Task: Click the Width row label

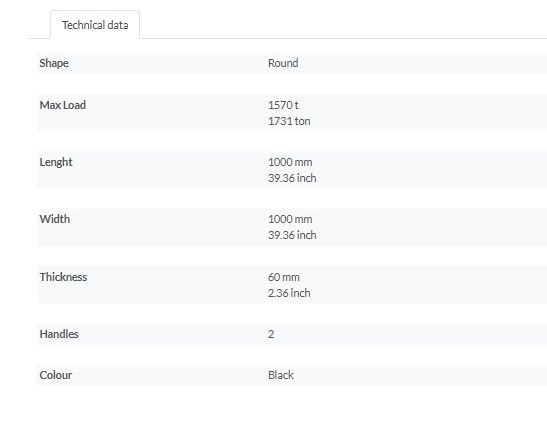Action: pyautogui.click(x=55, y=219)
